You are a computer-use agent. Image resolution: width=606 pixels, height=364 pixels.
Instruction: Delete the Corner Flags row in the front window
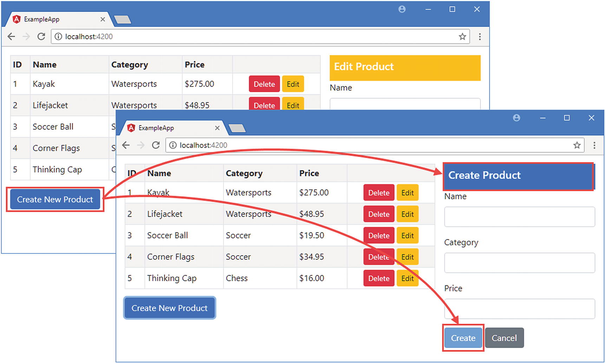[x=379, y=257]
